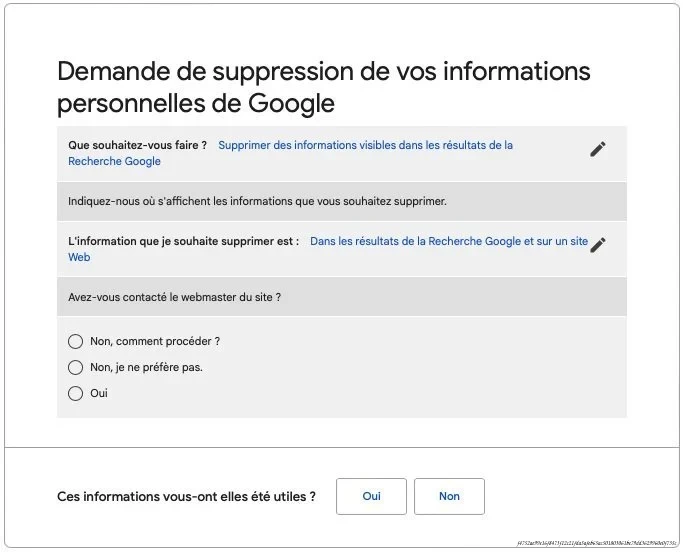
Task: Click the "Que souhaitez-vous faire ?" question label
Action: click(137, 145)
